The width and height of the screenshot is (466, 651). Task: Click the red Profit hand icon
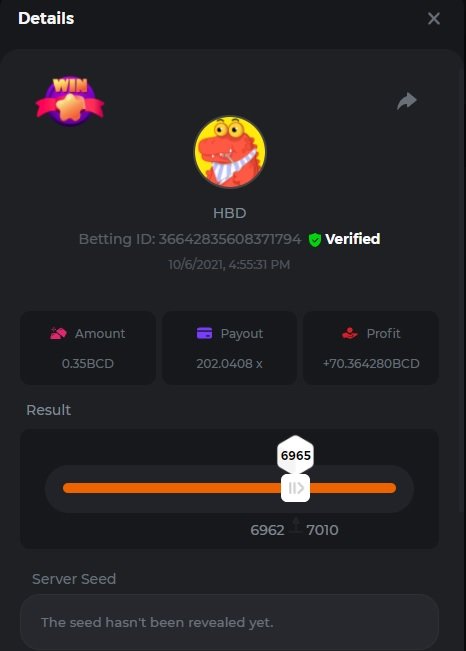(x=350, y=333)
